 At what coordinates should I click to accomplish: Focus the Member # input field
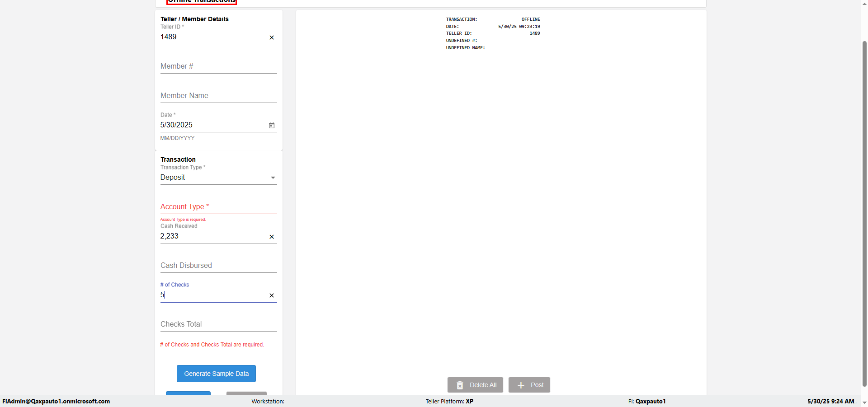click(219, 66)
